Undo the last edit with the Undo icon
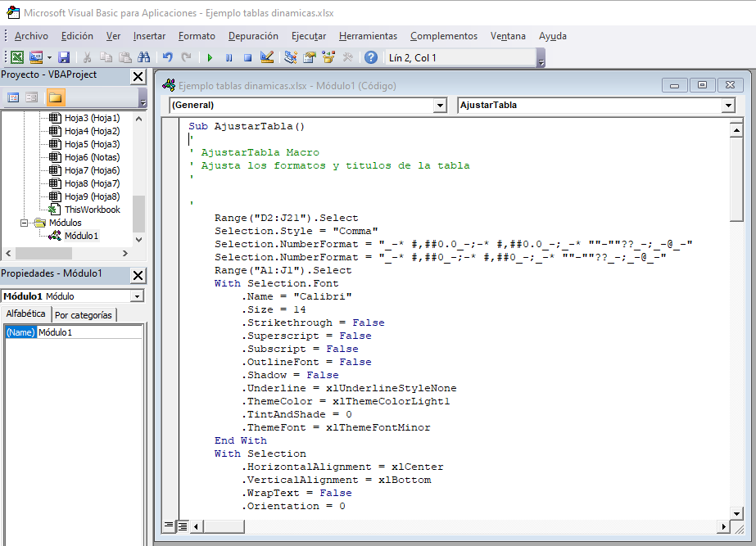The image size is (756, 546). [169, 57]
